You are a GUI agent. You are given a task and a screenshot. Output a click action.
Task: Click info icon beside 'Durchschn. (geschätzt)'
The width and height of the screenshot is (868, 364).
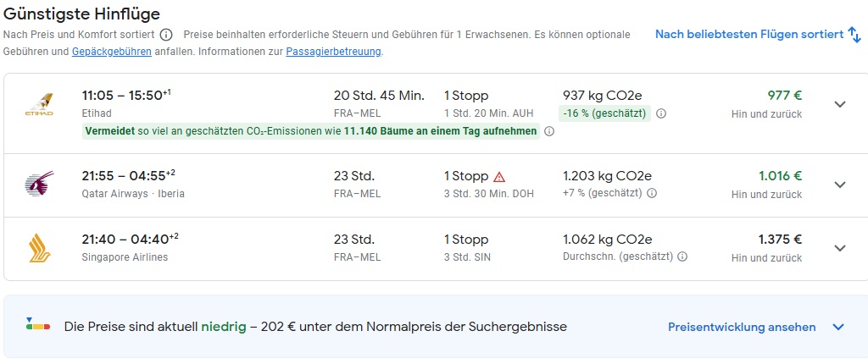pos(682,257)
